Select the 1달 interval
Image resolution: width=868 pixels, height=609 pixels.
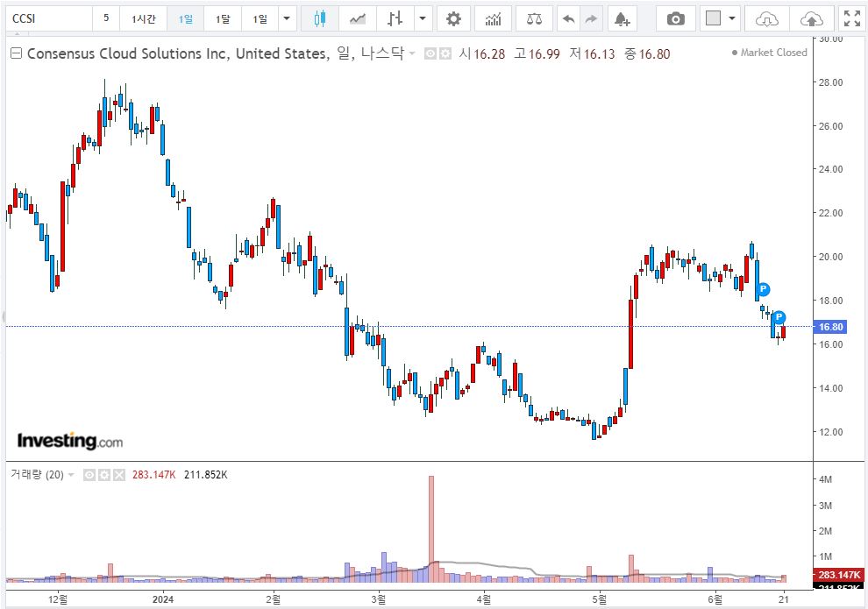(223, 18)
